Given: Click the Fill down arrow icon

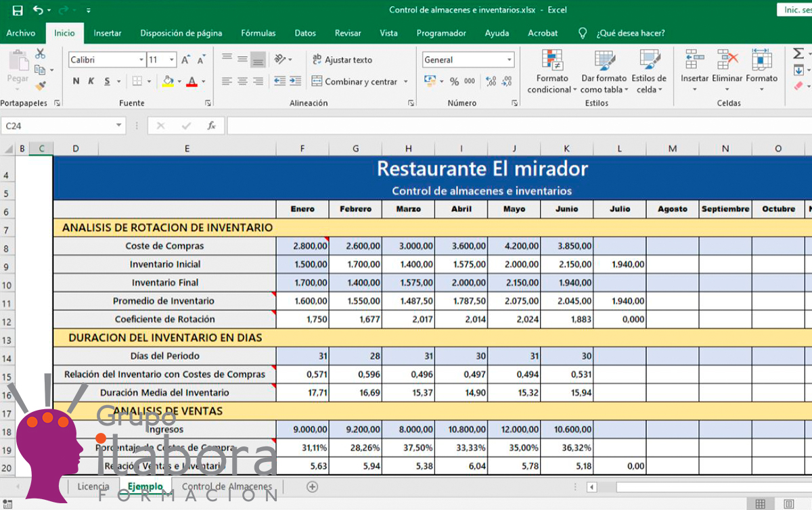Looking at the screenshot, I should pyautogui.click(x=799, y=70).
